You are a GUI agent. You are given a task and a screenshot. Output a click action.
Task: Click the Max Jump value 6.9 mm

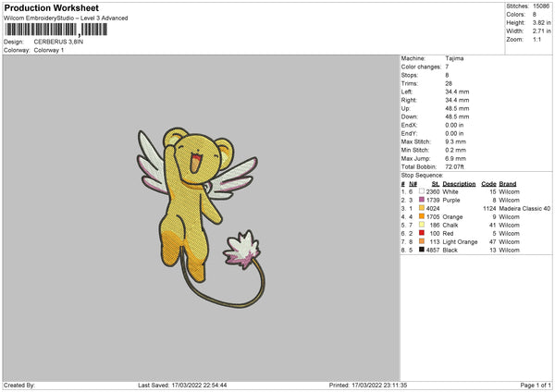pos(455,158)
